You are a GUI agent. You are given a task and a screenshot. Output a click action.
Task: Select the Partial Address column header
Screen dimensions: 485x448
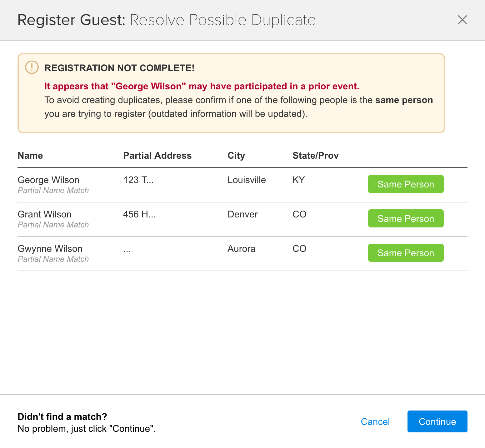tap(157, 155)
